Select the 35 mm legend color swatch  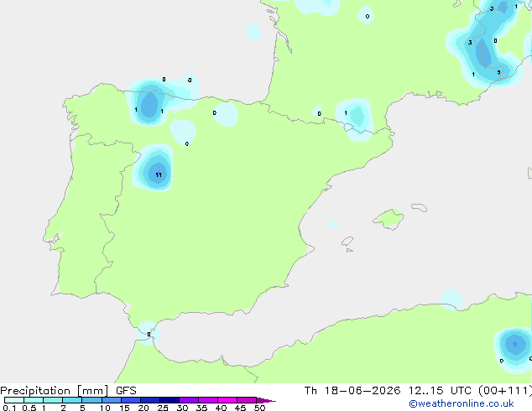coord(207,400)
